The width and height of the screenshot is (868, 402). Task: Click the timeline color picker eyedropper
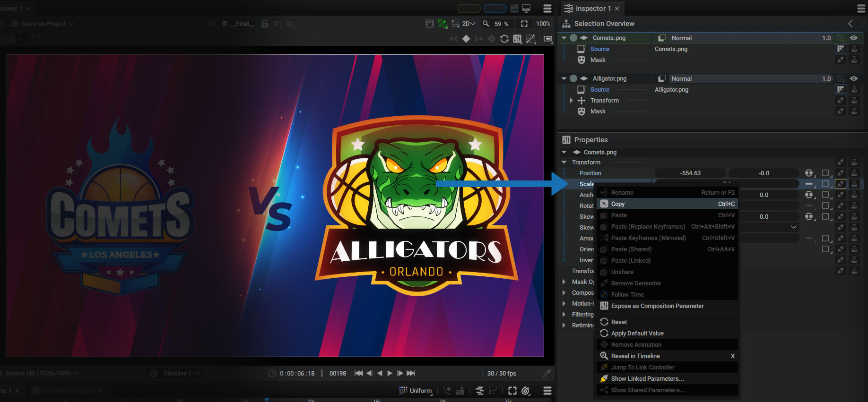(x=547, y=373)
